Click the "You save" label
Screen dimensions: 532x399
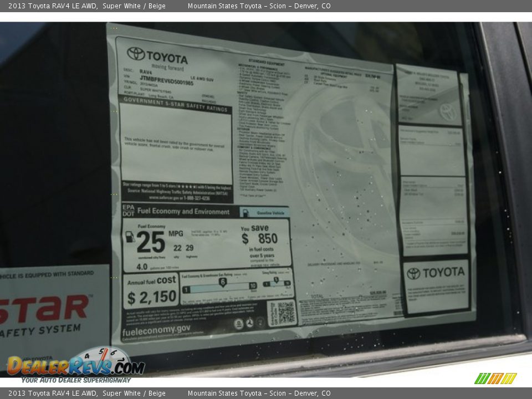254,228
